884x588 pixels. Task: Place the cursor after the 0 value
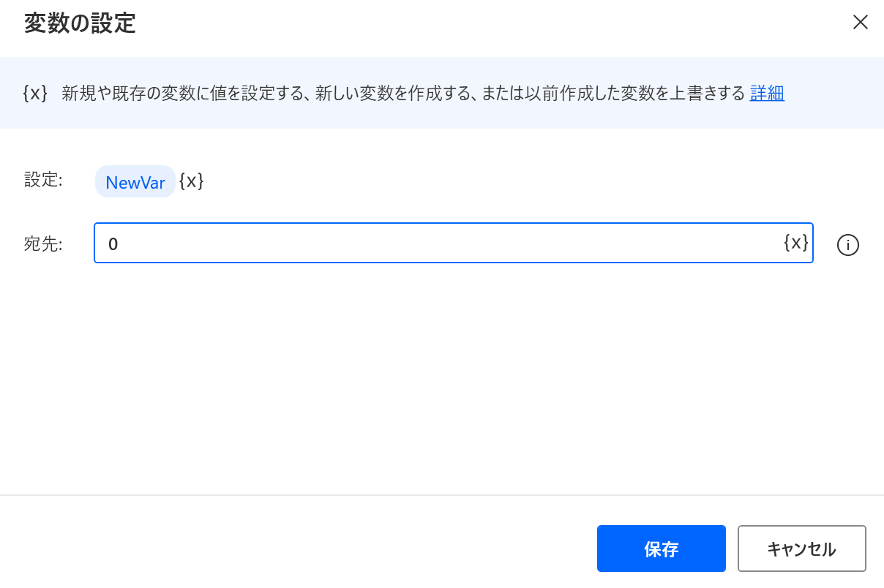click(x=120, y=244)
